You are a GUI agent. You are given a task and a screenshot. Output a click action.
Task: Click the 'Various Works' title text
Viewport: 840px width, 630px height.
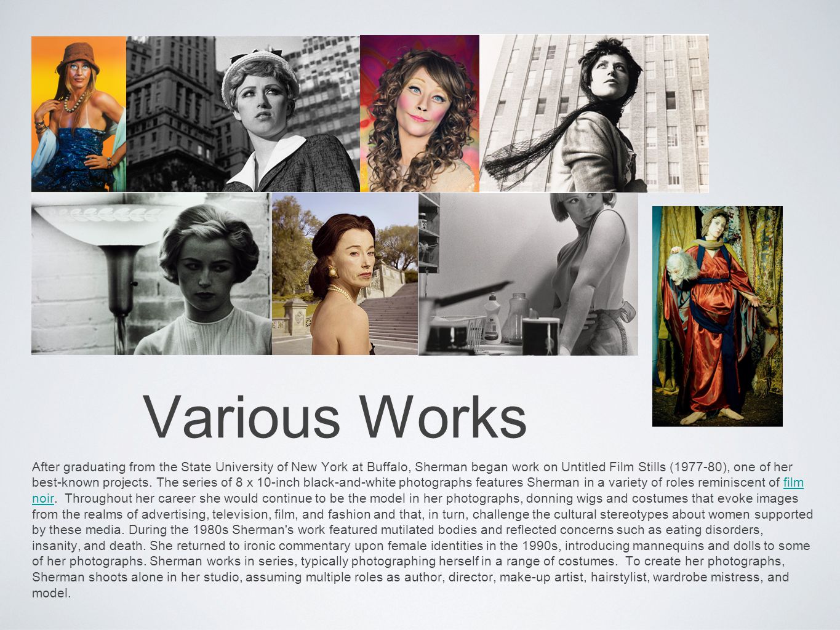(x=335, y=419)
